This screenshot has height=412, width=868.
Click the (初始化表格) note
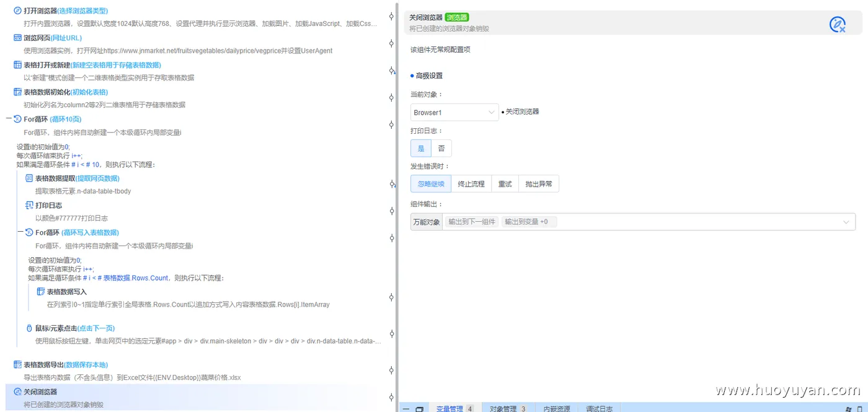coord(88,92)
